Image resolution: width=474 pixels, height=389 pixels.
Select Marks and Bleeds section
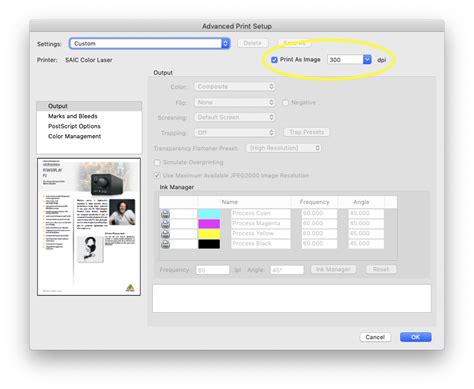tap(73, 116)
